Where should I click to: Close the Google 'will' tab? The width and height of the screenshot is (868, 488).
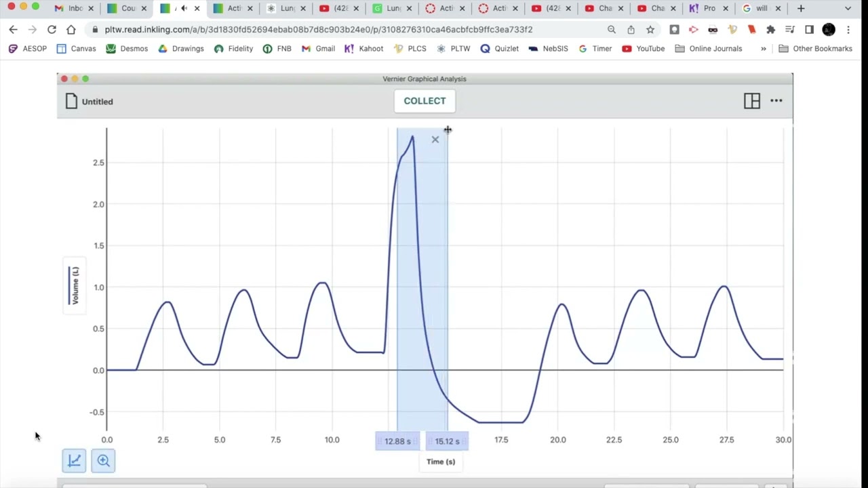778,8
